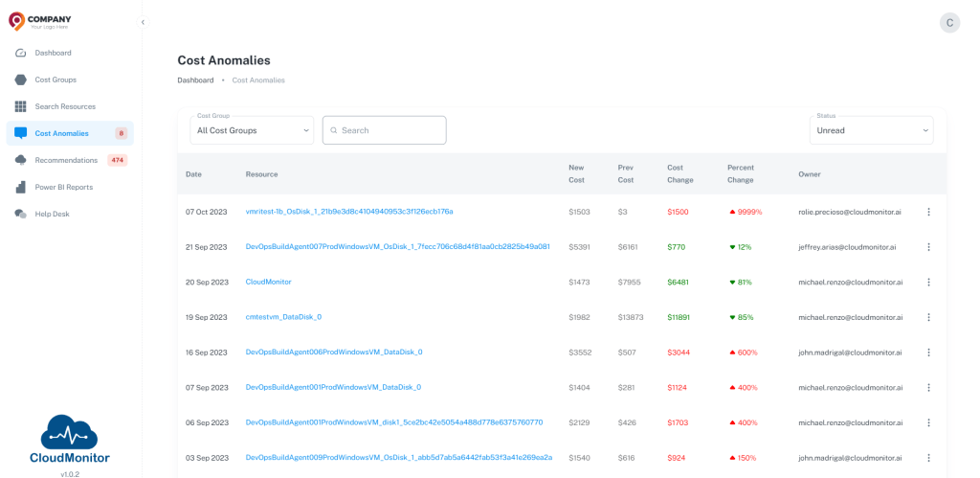Open the Dashboard speedometer icon
The image size is (980, 478).
pyautogui.click(x=21, y=54)
